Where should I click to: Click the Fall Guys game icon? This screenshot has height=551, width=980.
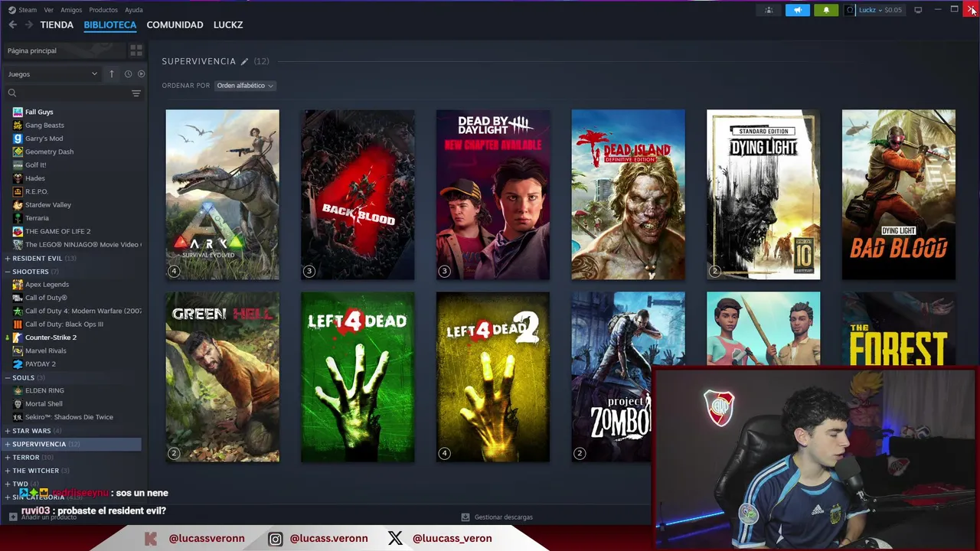click(18, 112)
